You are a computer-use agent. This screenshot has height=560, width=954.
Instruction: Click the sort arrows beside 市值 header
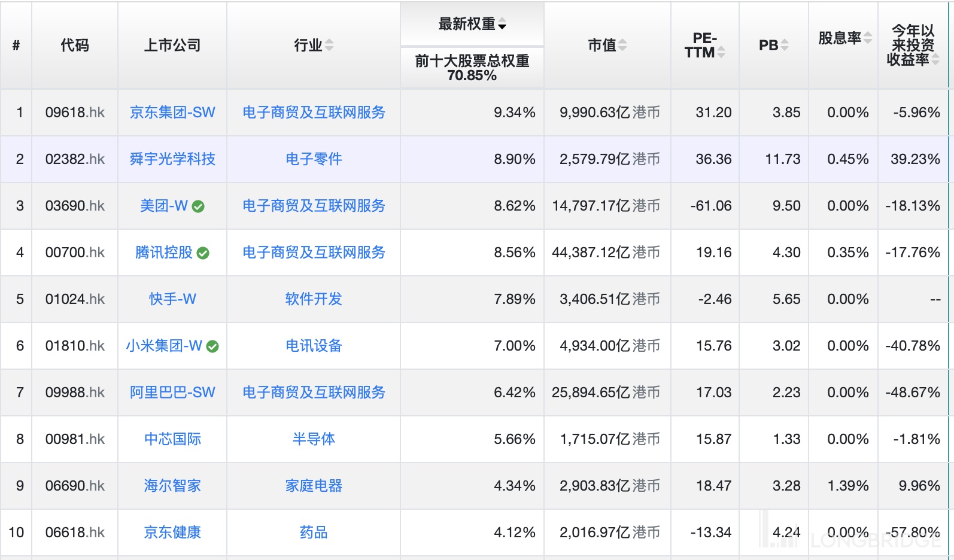click(x=623, y=45)
